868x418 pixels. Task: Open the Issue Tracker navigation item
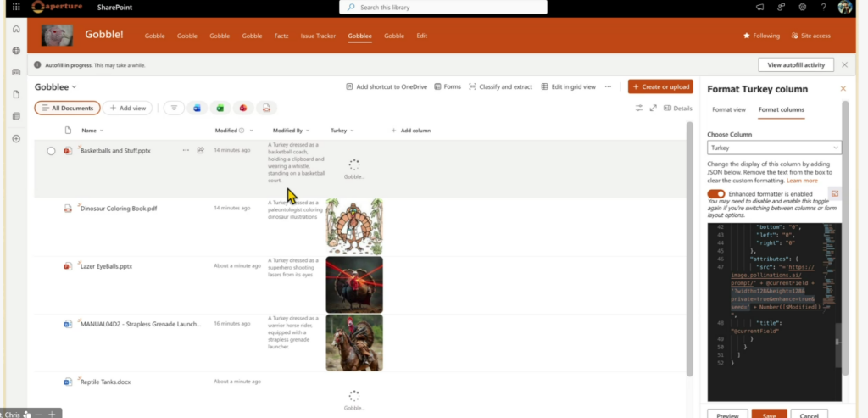pos(318,36)
